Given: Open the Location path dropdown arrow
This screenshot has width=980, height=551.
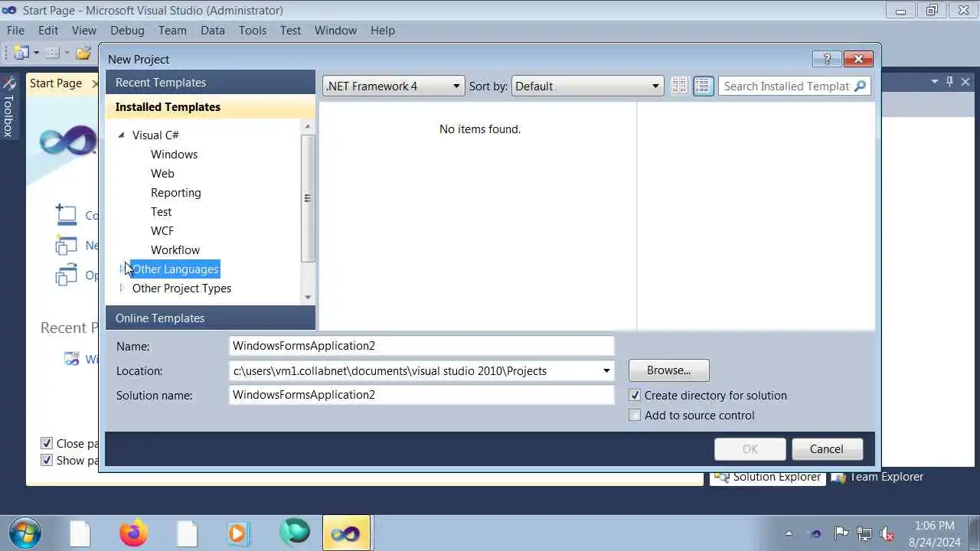Looking at the screenshot, I should pos(606,371).
